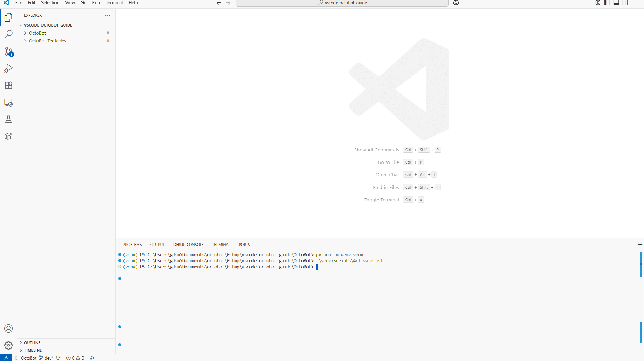Image resolution: width=644 pixels, height=361 pixels.
Task: Open the Selection menu
Action: tap(50, 3)
